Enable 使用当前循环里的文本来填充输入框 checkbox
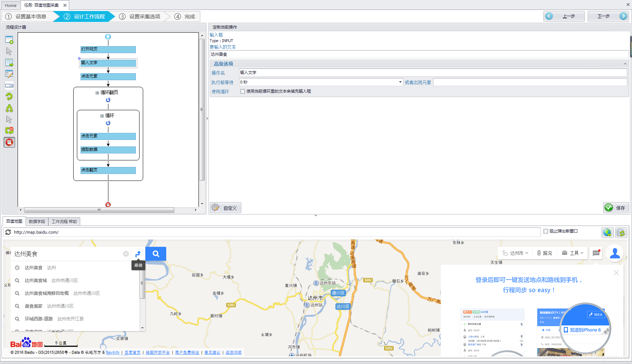The width and height of the screenshot is (632, 364). [x=242, y=92]
